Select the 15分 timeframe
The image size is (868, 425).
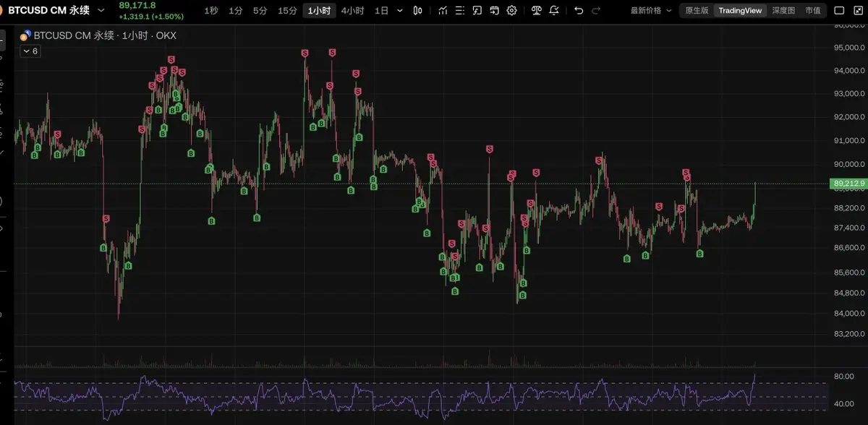(x=287, y=11)
